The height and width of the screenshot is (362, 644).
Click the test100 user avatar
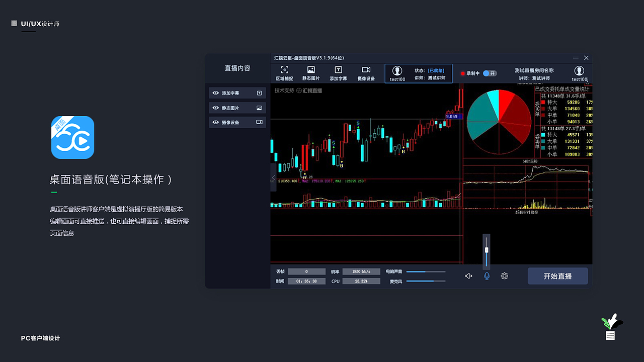pos(397,71)
